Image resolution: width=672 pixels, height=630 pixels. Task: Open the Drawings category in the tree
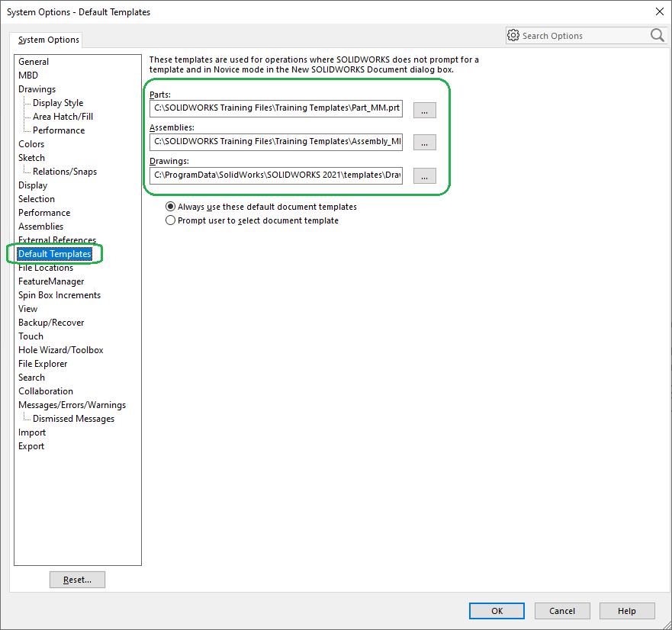[x=37, y=89]
